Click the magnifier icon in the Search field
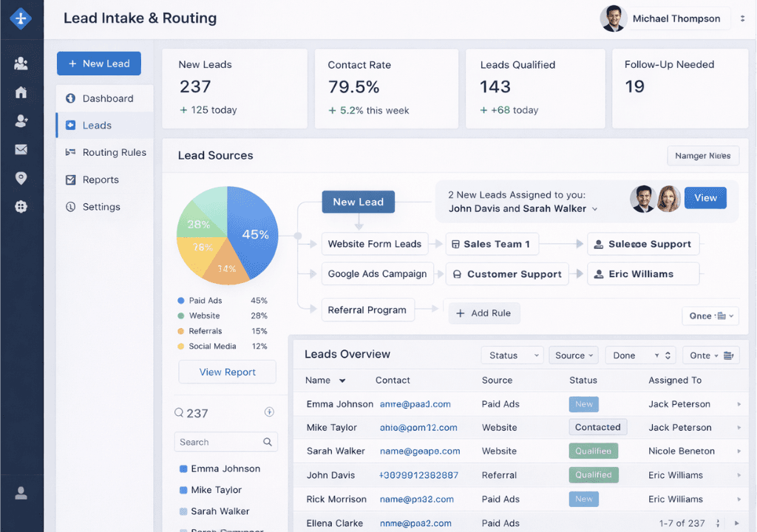Viewport: 757px width, 532px height. [x=268, y=442]
